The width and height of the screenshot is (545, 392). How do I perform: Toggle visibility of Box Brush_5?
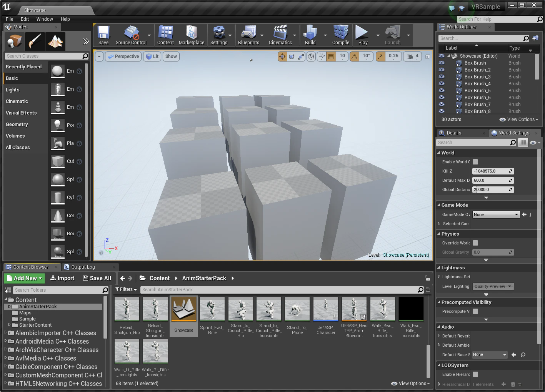442,91
